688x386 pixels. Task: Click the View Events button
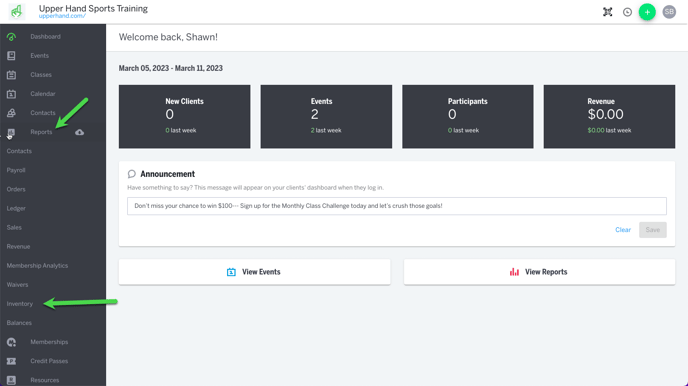coord(254,272)
